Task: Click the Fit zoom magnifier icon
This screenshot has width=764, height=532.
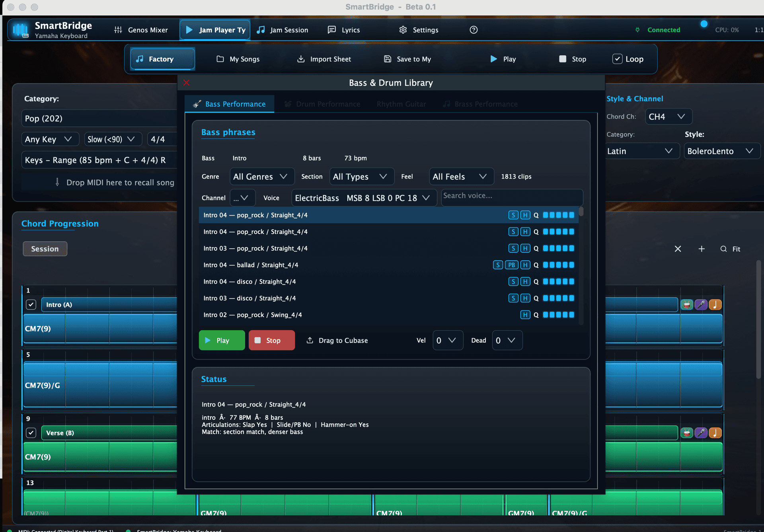Action: [723, 249]
